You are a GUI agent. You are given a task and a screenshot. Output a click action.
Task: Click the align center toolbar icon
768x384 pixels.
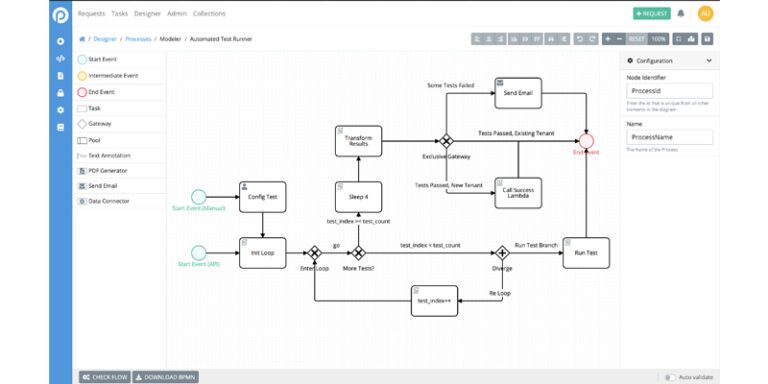point(488,39)
